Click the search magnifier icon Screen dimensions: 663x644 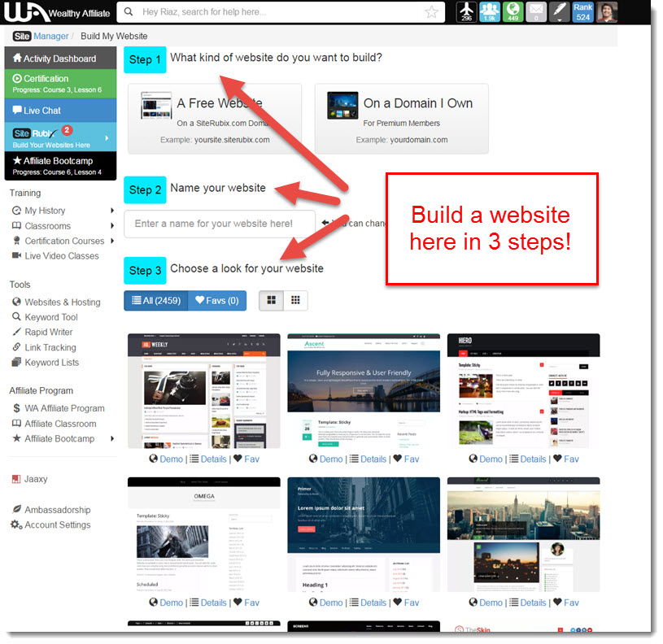pos(129,12)
